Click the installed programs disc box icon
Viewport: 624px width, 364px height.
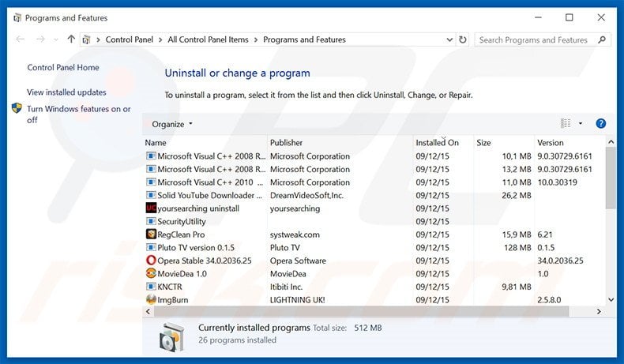pyautogui.click(x=172, y=336)
